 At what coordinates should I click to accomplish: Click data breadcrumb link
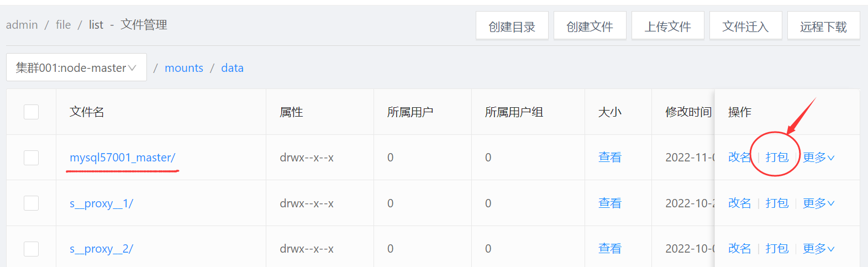pyautogui.click(x=232, y=67)
